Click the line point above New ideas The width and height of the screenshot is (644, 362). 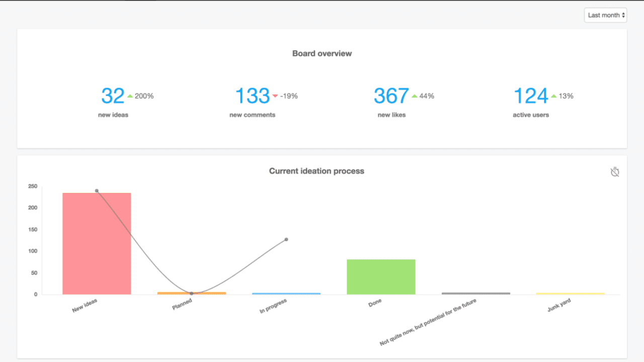coord(97,191)
